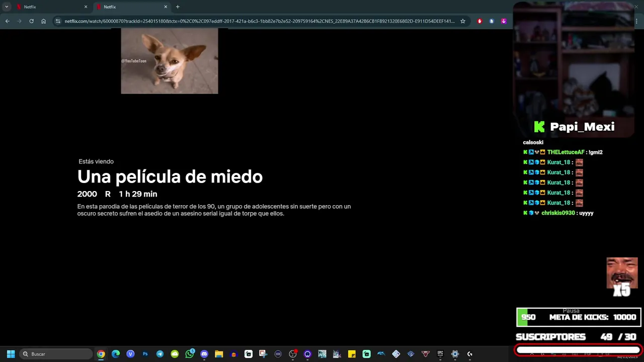Click the title Una película de miedo
The width and height of the screenshot is (644, 362).
(x=170, y=176)
